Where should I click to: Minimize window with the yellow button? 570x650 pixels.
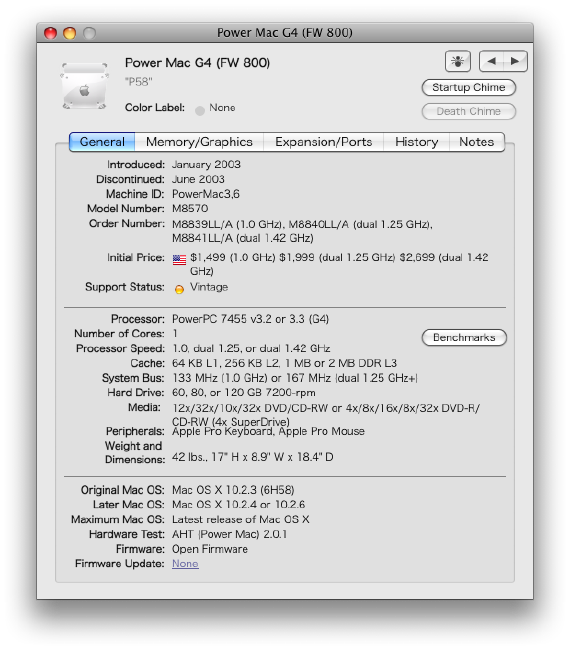click(x=70, y=33)
